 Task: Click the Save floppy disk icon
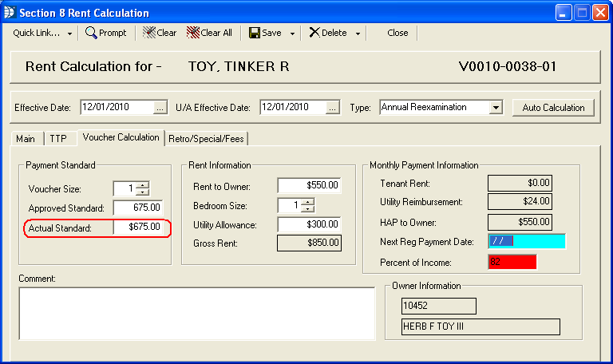[255, 33]
